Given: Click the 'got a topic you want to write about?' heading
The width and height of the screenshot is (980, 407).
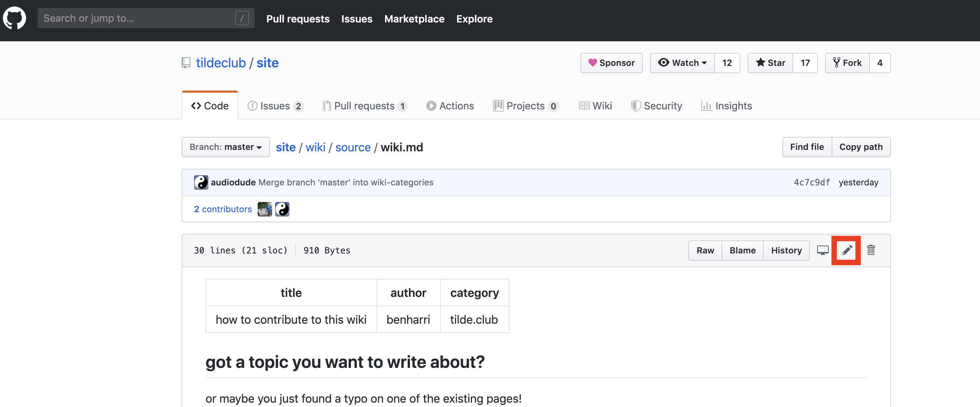Looking at the screenshot, I should tap(345, 362).
